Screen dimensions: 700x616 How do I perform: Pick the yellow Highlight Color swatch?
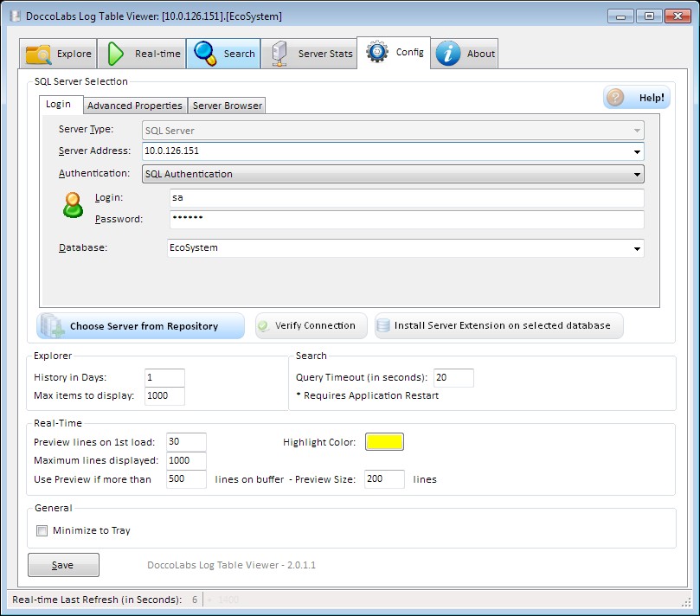(x=384, y=442)
